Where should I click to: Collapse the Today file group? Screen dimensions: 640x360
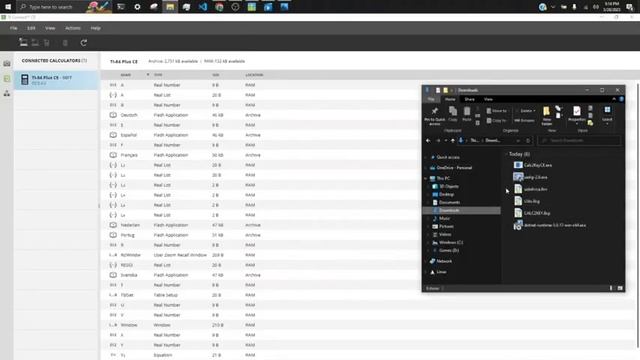pos(506,154)
